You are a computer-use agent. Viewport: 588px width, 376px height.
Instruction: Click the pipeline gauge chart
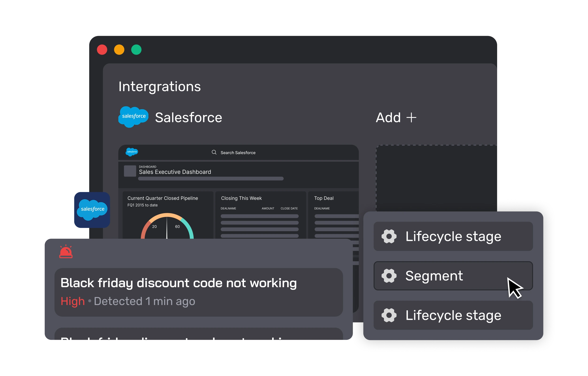click(x=167, y=226)
